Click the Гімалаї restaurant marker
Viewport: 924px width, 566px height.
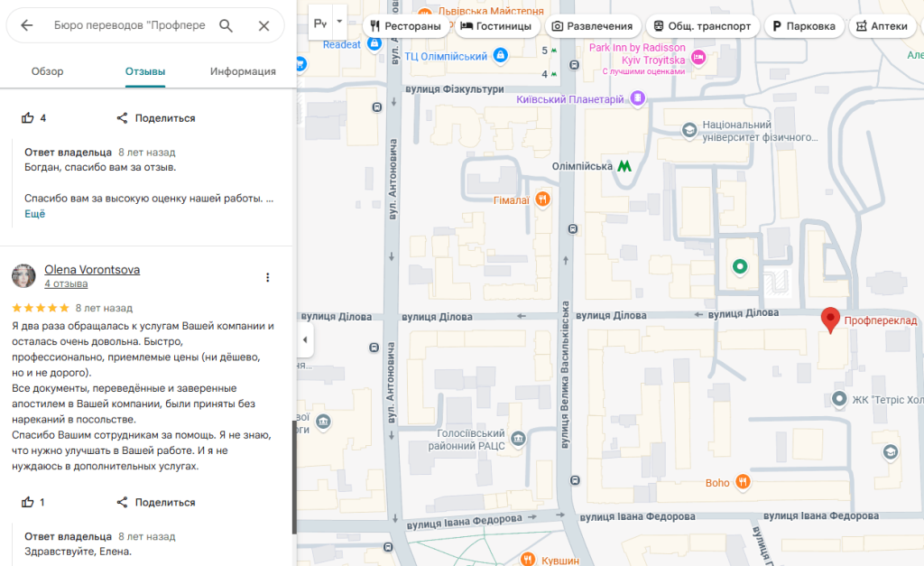click(x=542, y=199)
